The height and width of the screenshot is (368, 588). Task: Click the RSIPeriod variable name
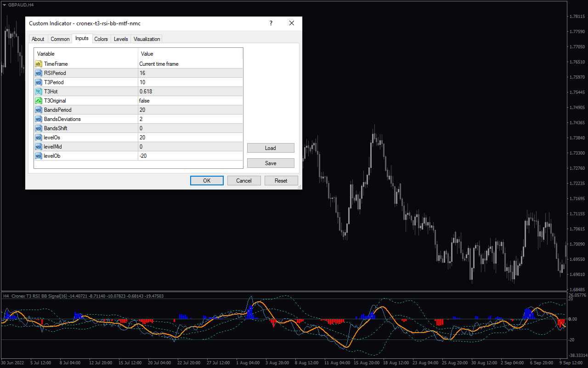point(55,73)
